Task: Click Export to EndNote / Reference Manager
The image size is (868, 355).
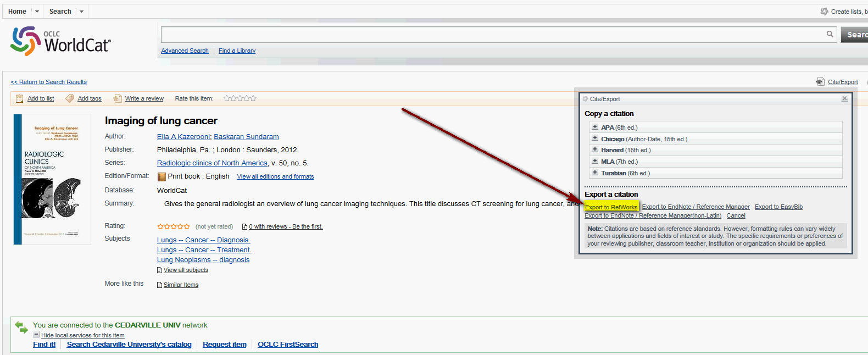Action: click(x=695, y=207)
